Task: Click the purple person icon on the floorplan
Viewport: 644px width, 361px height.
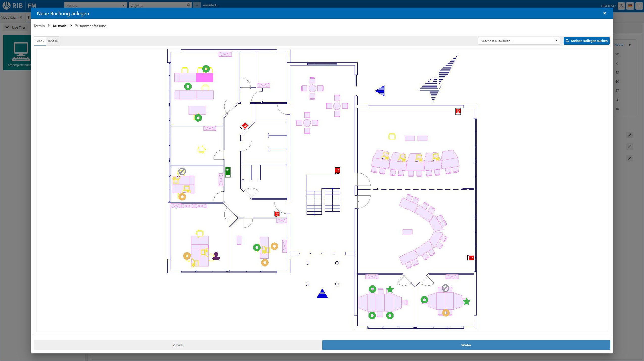Action: point(216,256)
